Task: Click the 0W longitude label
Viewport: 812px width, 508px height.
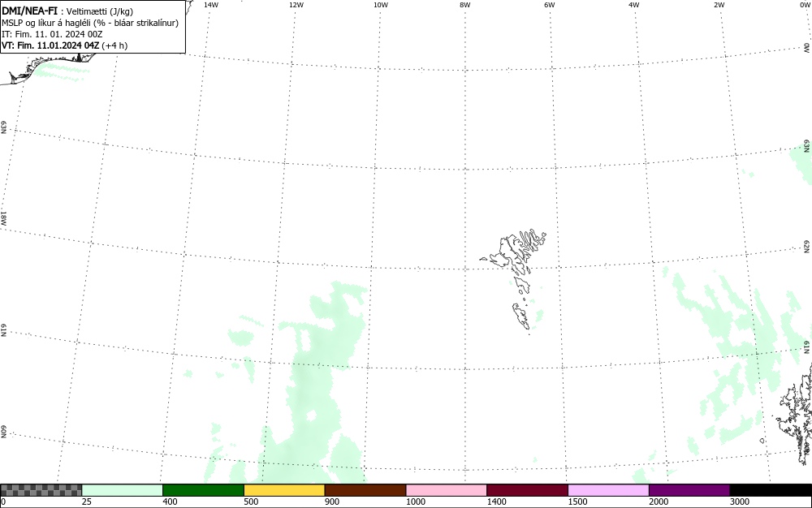Action: tap(805, 5)
